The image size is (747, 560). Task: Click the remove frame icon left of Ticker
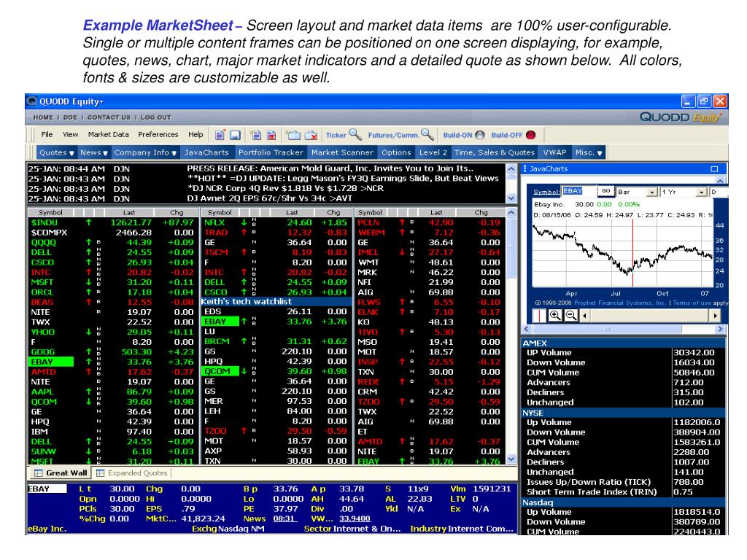click(311, 135)
